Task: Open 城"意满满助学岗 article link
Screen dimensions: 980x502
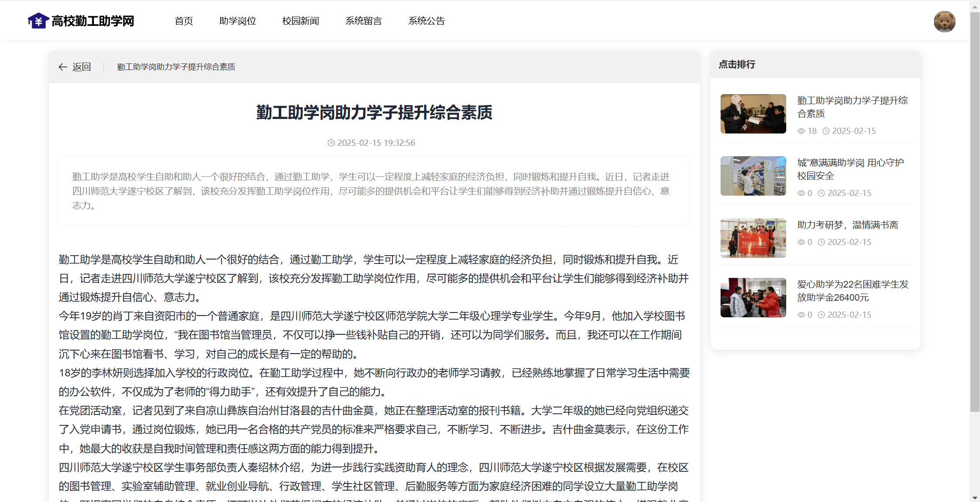Action: tap(850, 169)
